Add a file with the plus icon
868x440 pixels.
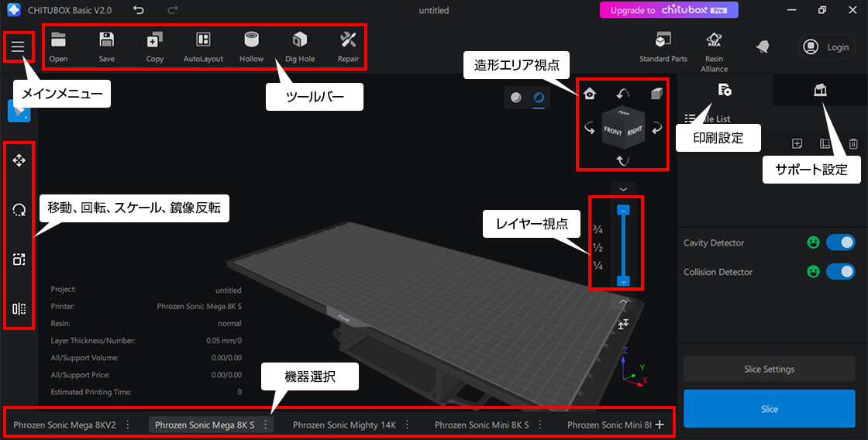coord(797,143)
